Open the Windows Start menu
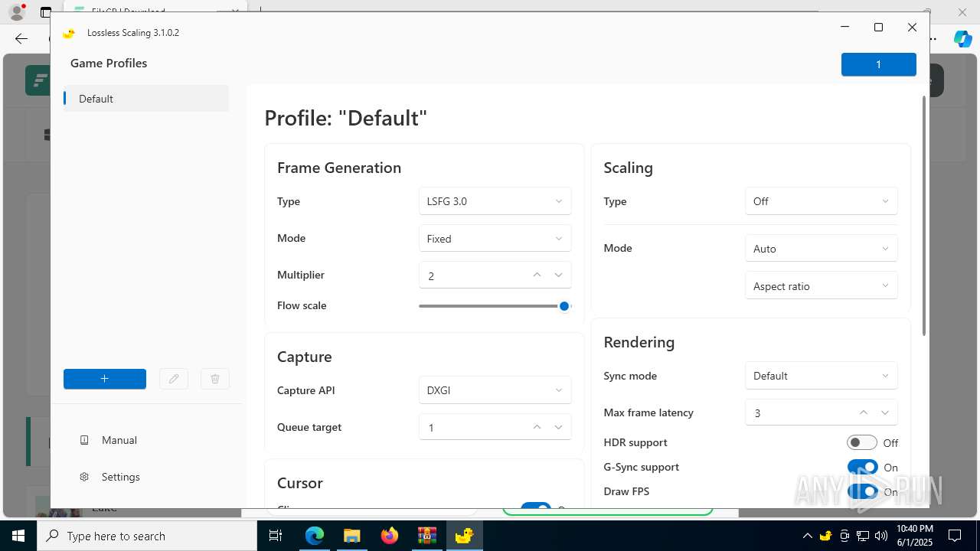The height and width of the screenshot is (551, 980). click(x=18, y=536)
